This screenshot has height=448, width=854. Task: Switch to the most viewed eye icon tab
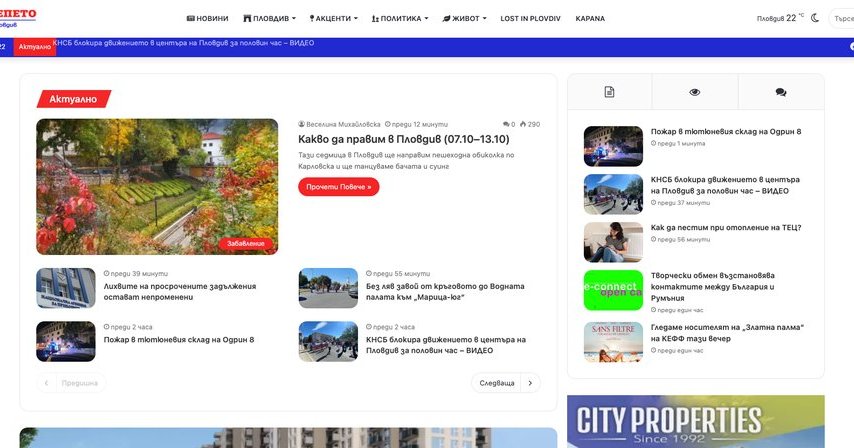point(694,92)
